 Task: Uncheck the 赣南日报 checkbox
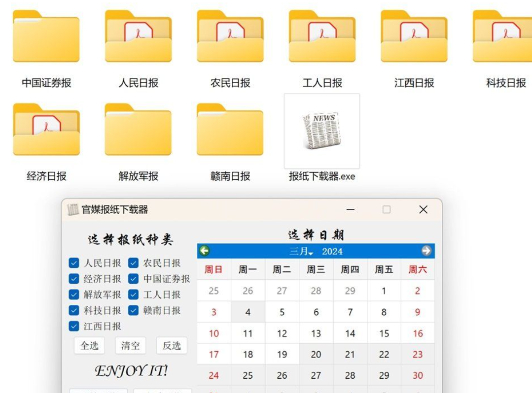click(x=133, y=310)
